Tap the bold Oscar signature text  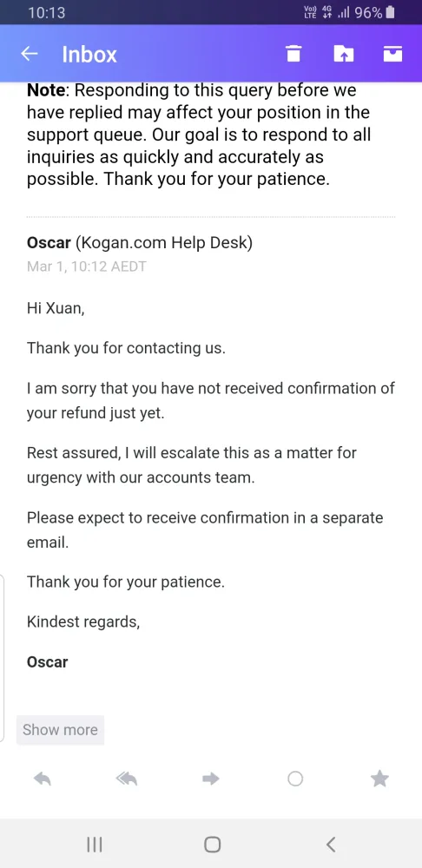47,662
